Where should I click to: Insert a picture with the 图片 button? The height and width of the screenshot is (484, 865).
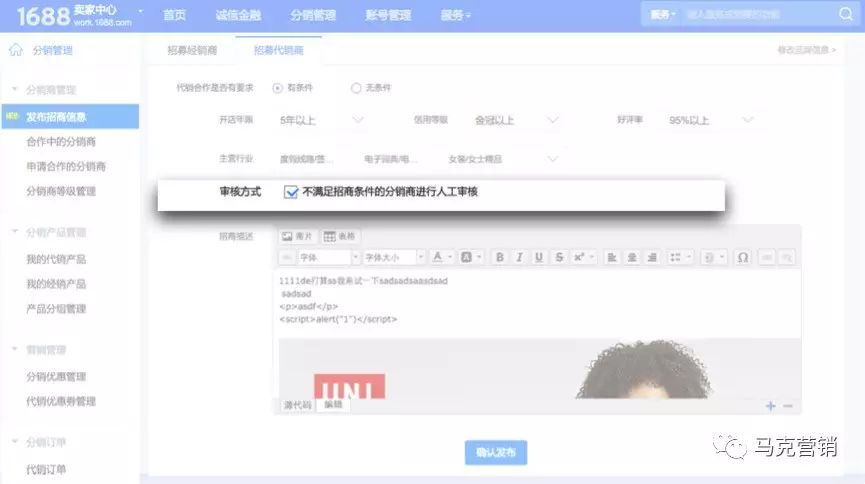coord(297,236)
